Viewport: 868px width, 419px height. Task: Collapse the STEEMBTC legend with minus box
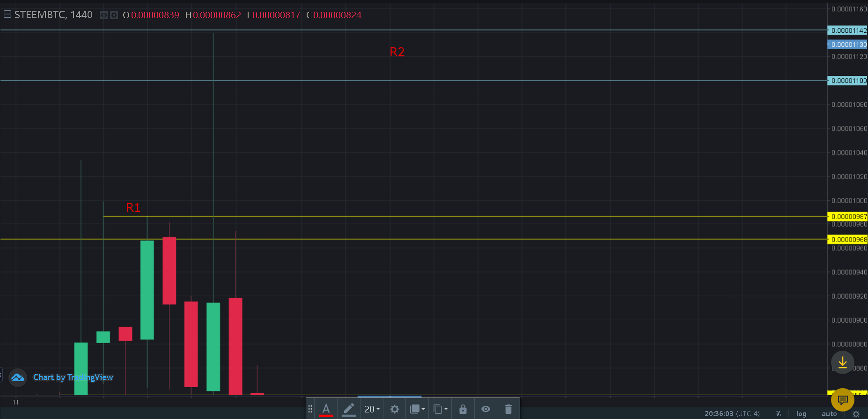click(x=7, y=15)
